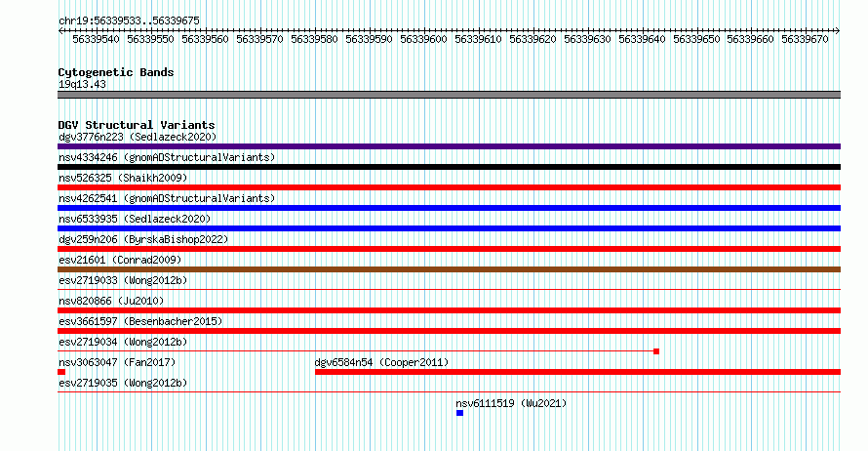868x451 pixels.
Task: Click the DGV Structural Variants track title
Action: coord(137,125)
